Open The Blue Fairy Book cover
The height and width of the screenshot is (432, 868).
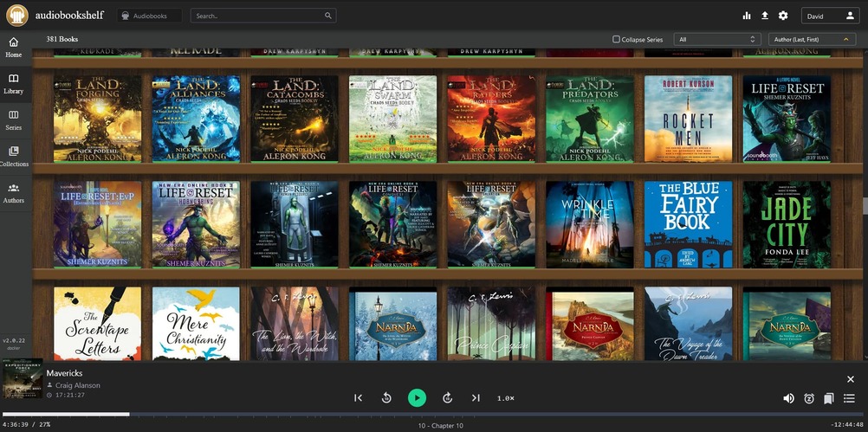[x=689, y=224]
